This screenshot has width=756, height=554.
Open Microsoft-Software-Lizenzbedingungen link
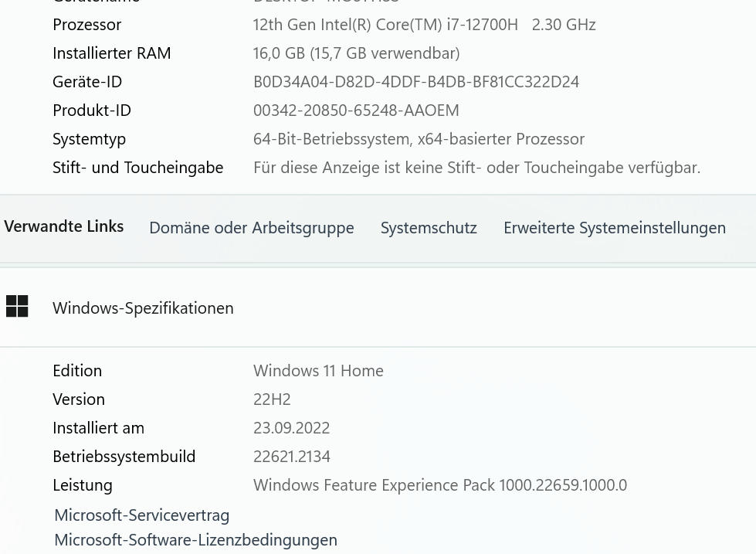coord(195,540)
